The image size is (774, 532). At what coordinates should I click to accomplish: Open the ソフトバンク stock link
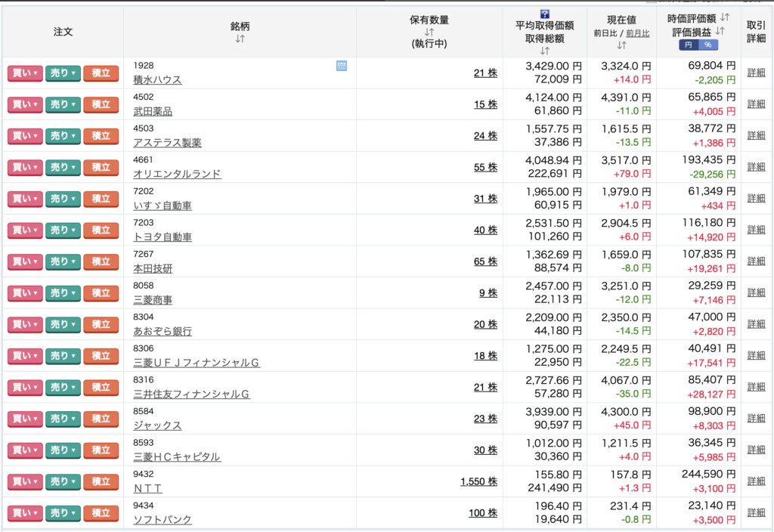tap(163, 520)
